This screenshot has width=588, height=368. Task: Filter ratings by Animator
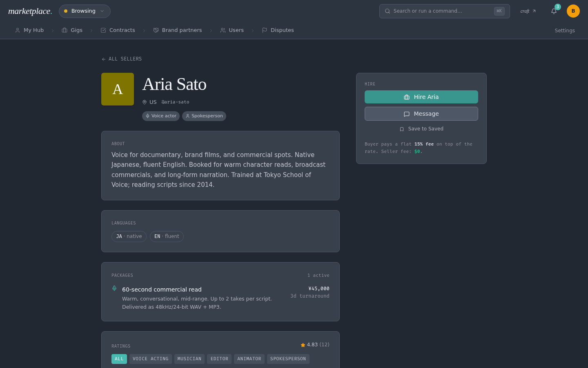tap(249, 359)
